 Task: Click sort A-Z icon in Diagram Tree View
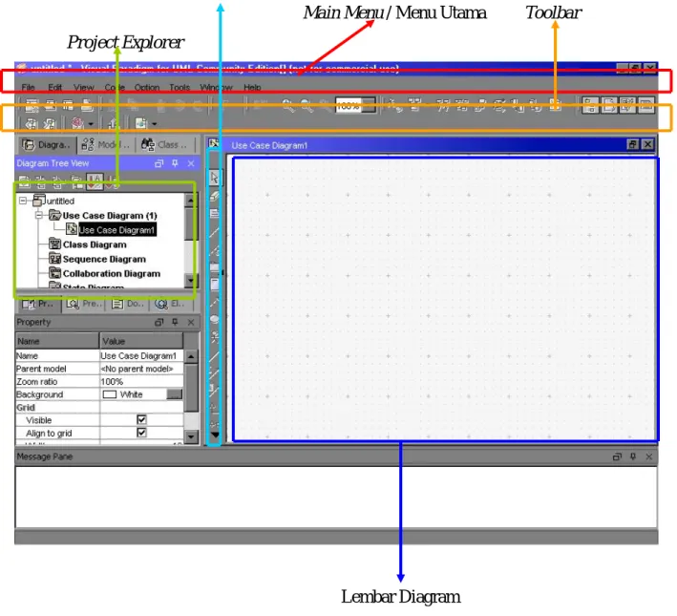tap(95, 181)
